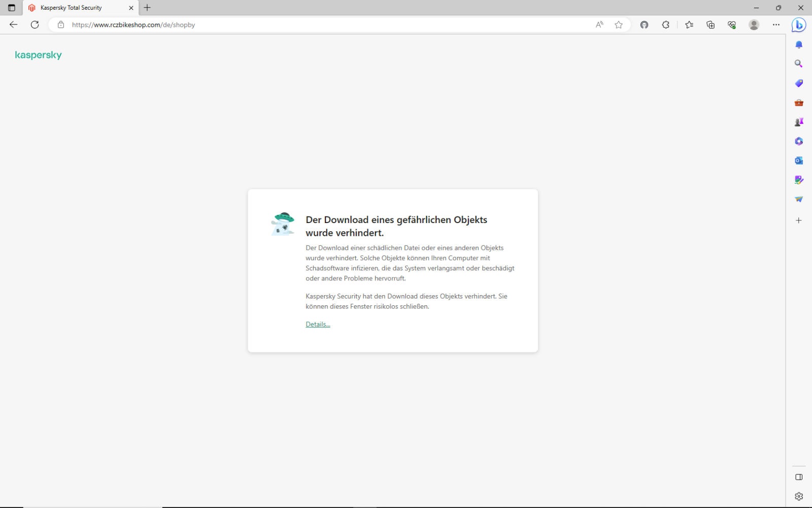Open a new tab

(x=147, y=8)
